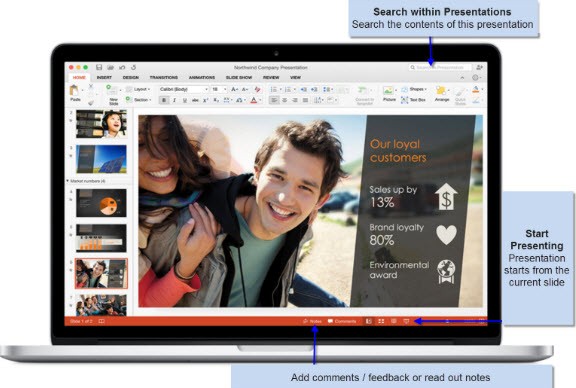This screenshot has height=388, width=576.
Task: Start the slide show from status bar
Action: [x=406, y=321]
